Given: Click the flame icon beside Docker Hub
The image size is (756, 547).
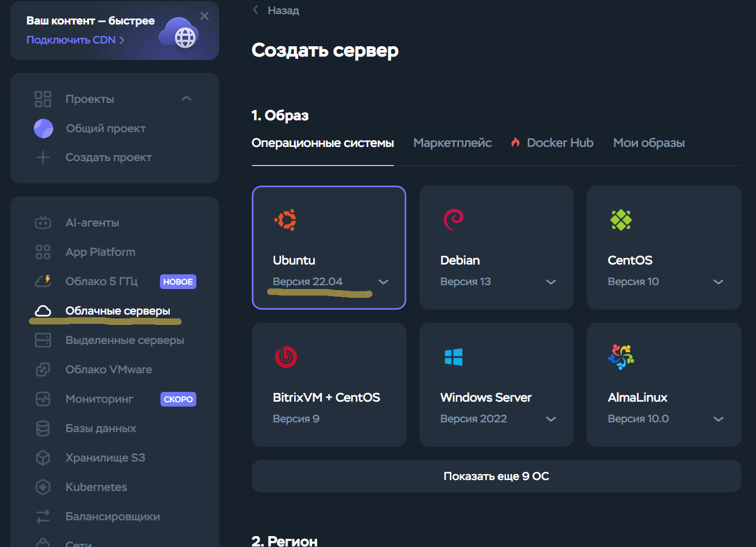Looking at the screenshot, I should (515, 143).
